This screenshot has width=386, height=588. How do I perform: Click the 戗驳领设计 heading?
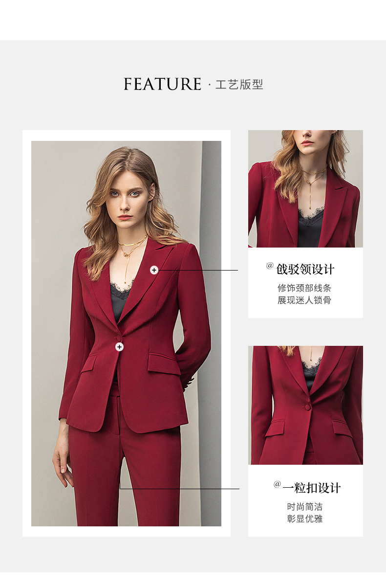point(305,270)
